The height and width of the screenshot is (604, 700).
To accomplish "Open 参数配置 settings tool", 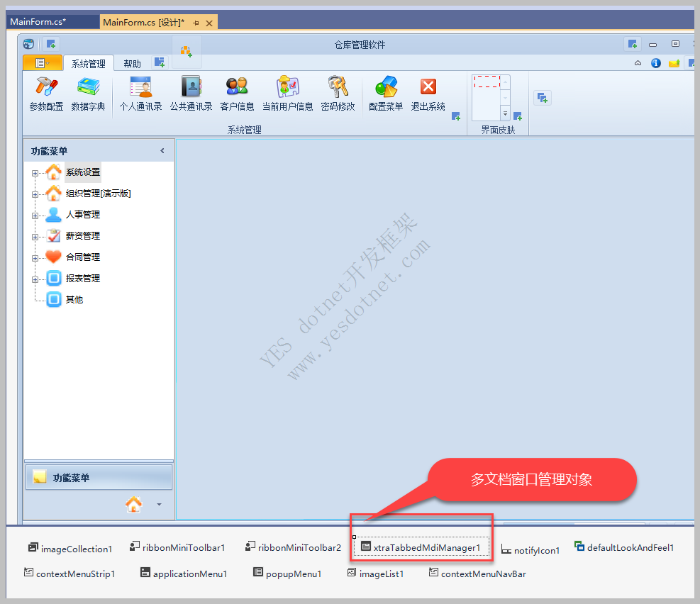I will 46,94.
